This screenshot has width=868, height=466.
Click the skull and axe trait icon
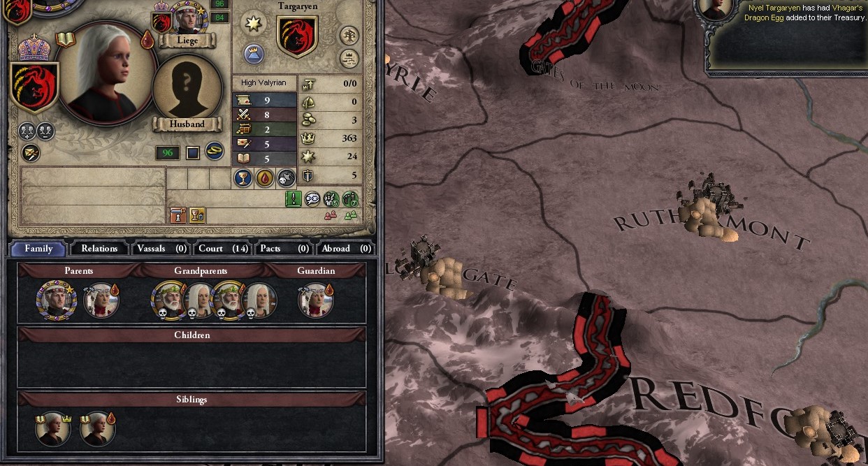[285, 177]
